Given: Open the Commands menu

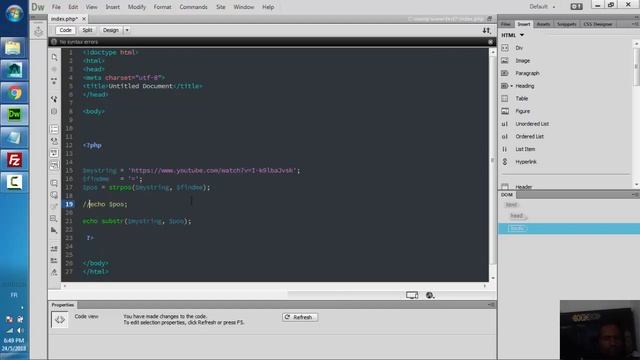Looking at the screenshot, I should tap(193, 7).
